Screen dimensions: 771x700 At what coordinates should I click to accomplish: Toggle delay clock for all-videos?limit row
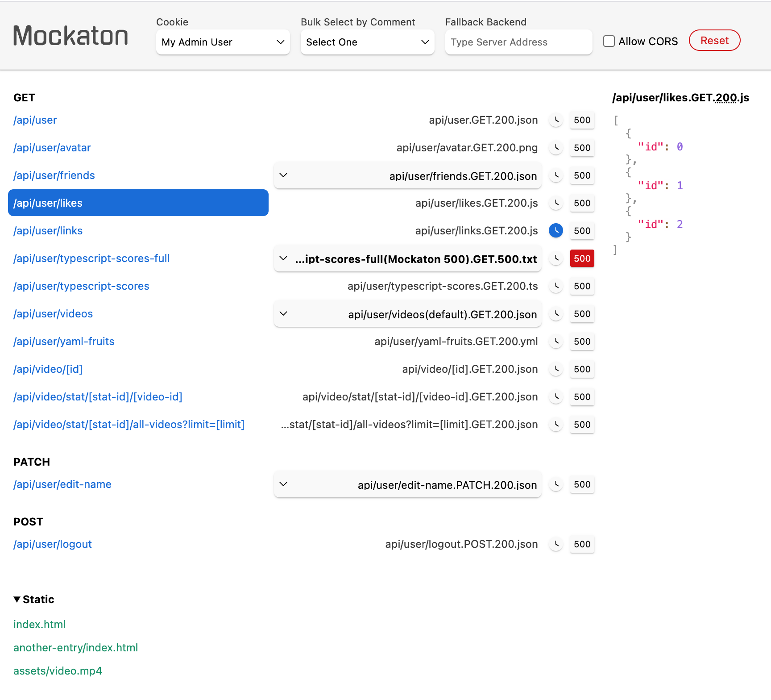556,425
